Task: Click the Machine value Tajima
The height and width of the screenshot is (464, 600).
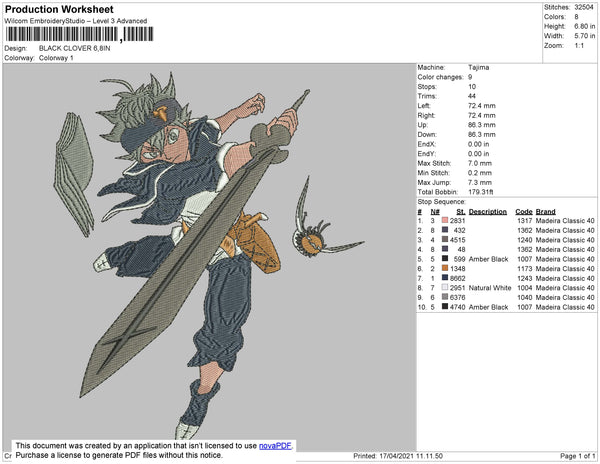Action: (x=479, y=67)
